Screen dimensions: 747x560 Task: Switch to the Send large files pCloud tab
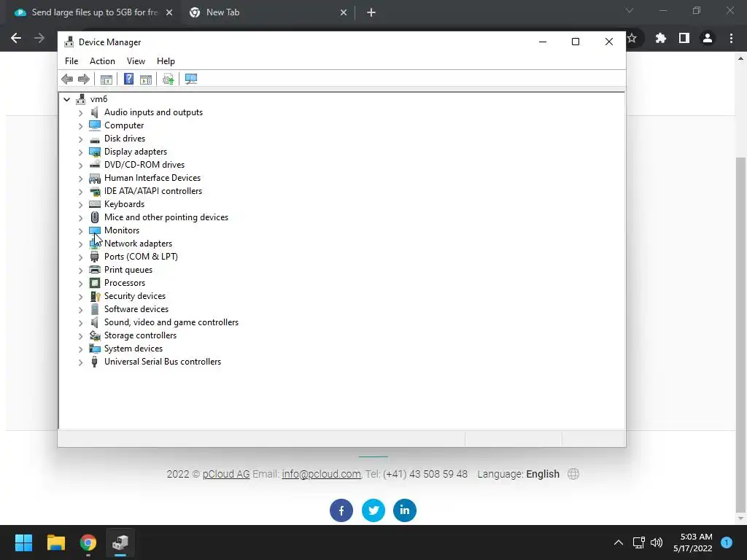click(x=93, y=12)
